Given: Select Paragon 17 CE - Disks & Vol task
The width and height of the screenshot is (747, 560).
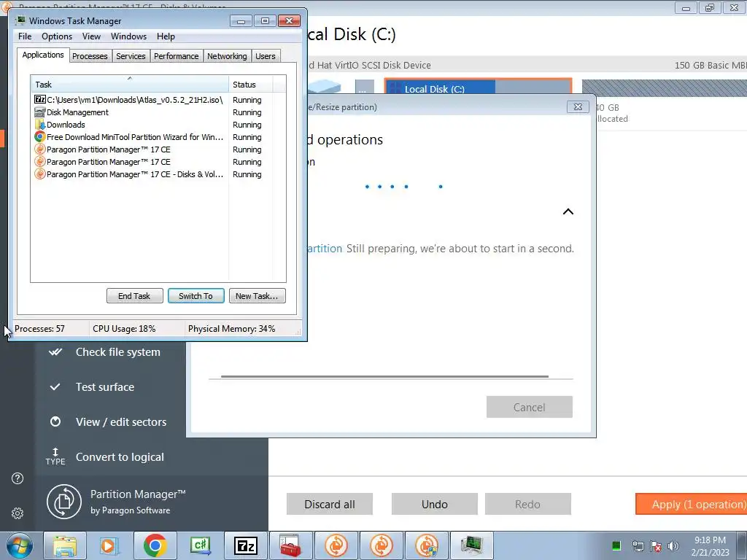Looking at the screenshot, I should pos(158,174).
